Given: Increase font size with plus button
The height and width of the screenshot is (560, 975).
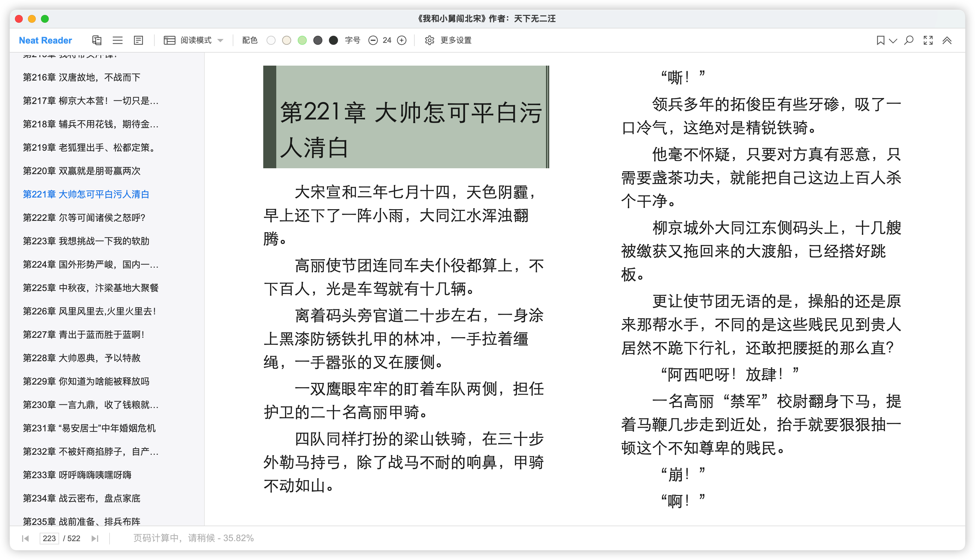Looking at the screenshot, I should [x=402, y=40].
